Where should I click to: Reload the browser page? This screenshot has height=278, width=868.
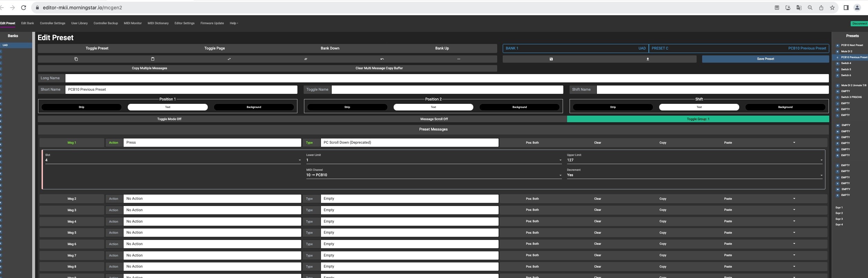tap(24, 8)
